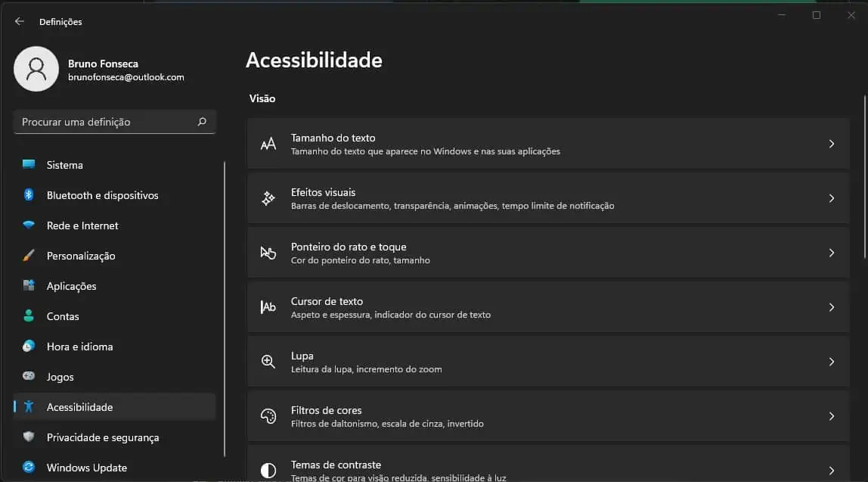Image resolution: width=868 pixels, height=482 pixels.
Task: Click the back arrow next to Definições
Action: 20,22
